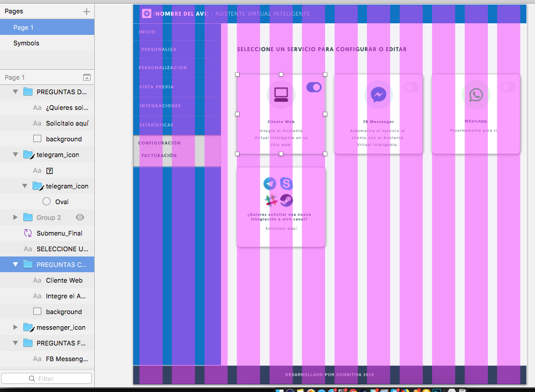Click the DESARROLLADO POR COGNITIVA 2018 footer text
The height and width of the screenshot is (392, 535).
click(329, 375)
